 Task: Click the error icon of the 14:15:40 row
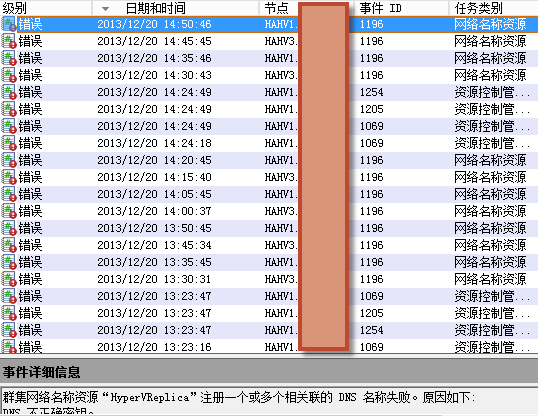click(9, 177)
